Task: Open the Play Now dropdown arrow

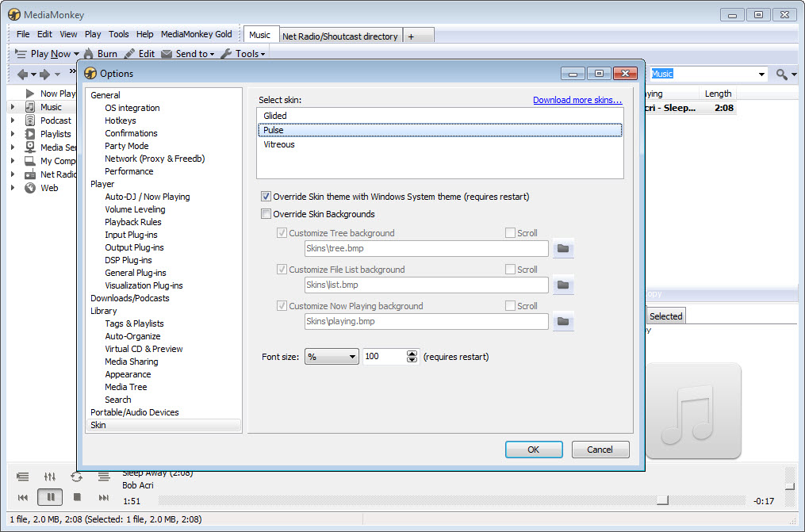Action: click(x=76, y=54)
